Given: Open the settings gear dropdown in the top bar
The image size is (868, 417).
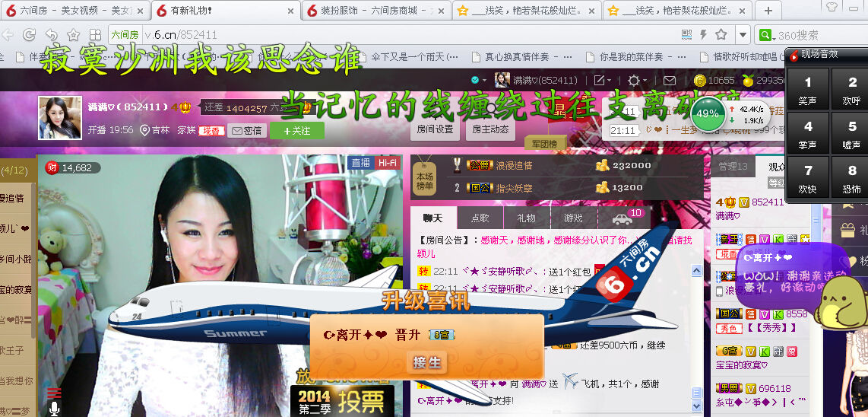Looking at the screenshot, I should coord(637,80).
